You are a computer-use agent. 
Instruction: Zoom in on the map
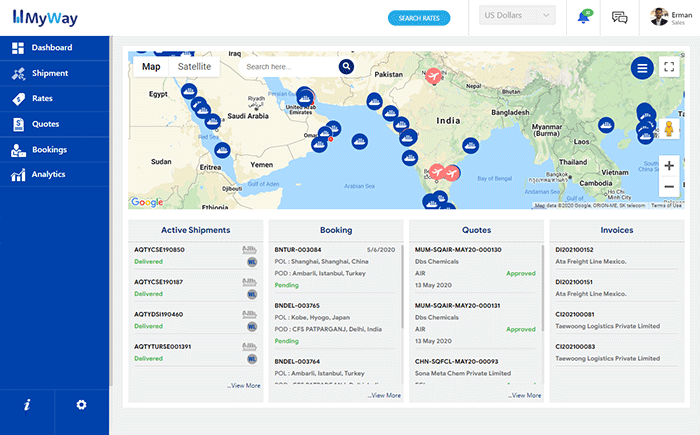[669, 166]
